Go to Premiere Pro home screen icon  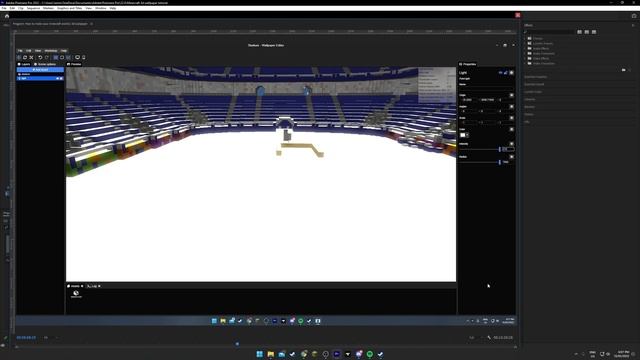point(7,16)
